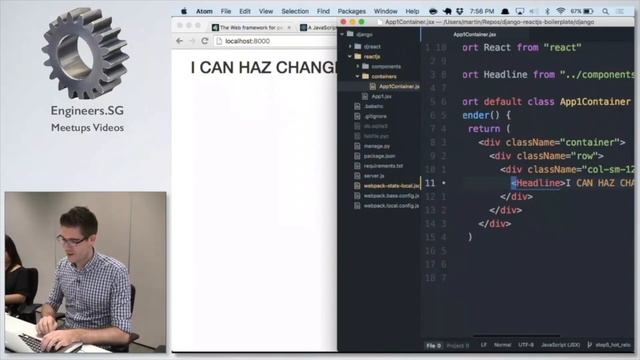Open .babelrc file in tree
Viewport: 640px width, 360px height.
click(373, 106)
